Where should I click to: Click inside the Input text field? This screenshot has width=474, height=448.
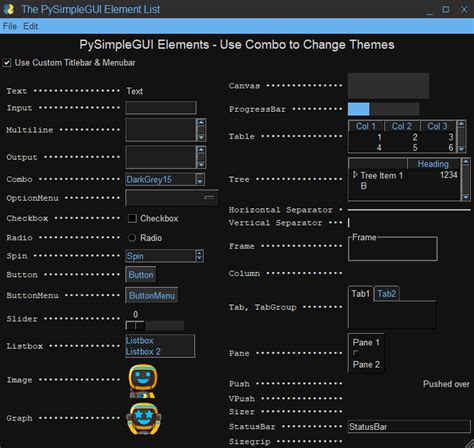pos(161,108)
